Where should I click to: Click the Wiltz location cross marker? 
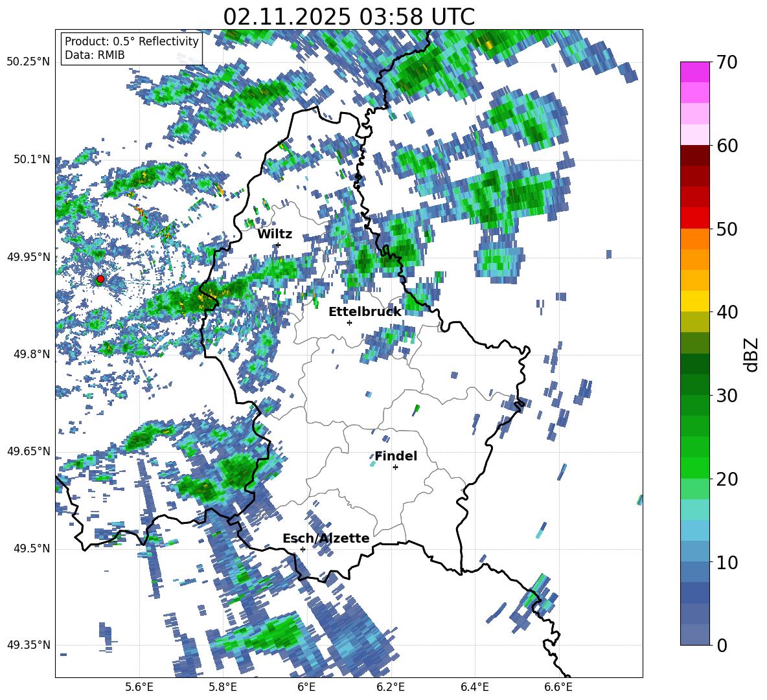(x=279, y=245)
